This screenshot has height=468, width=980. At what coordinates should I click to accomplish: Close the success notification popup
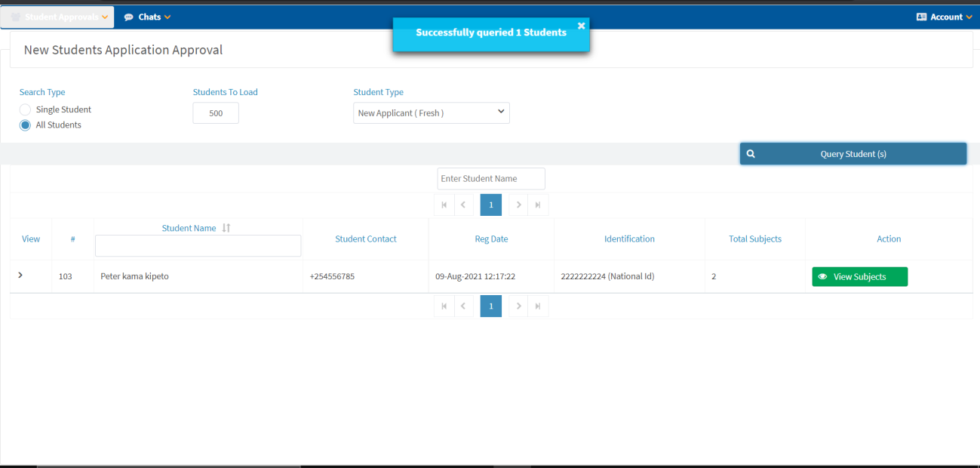[x=581, y=26]
